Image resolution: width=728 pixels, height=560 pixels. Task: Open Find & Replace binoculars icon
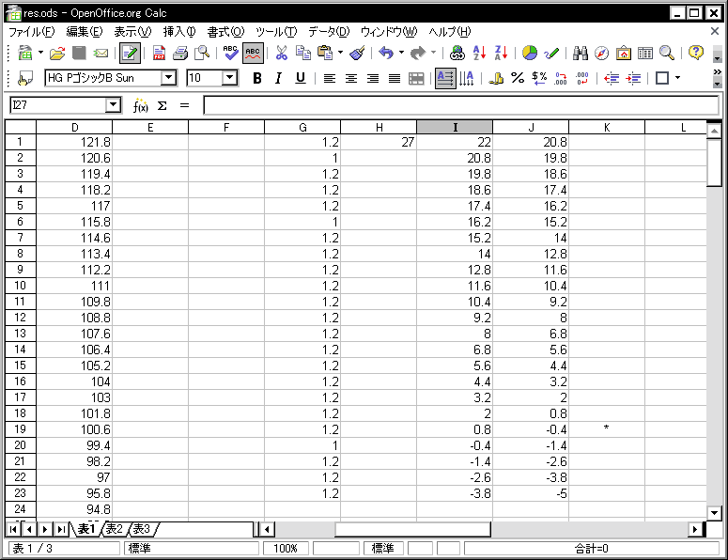pyautogui.click(x=581, y=53)
